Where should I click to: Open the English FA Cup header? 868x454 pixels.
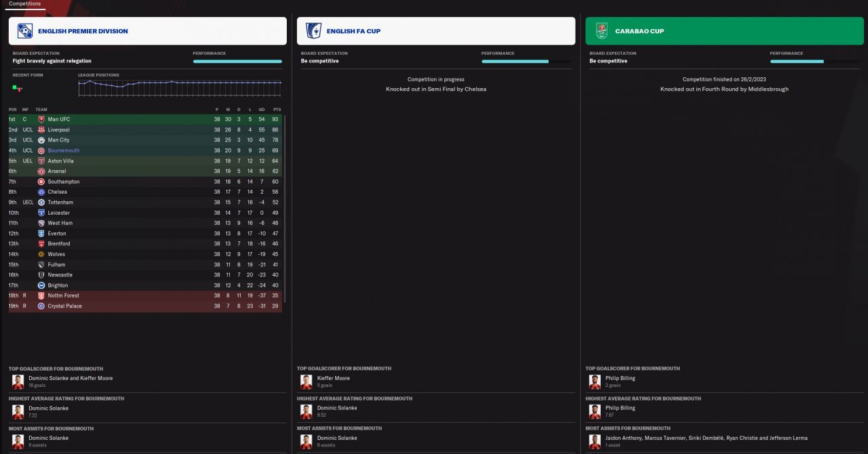point(436,31)
